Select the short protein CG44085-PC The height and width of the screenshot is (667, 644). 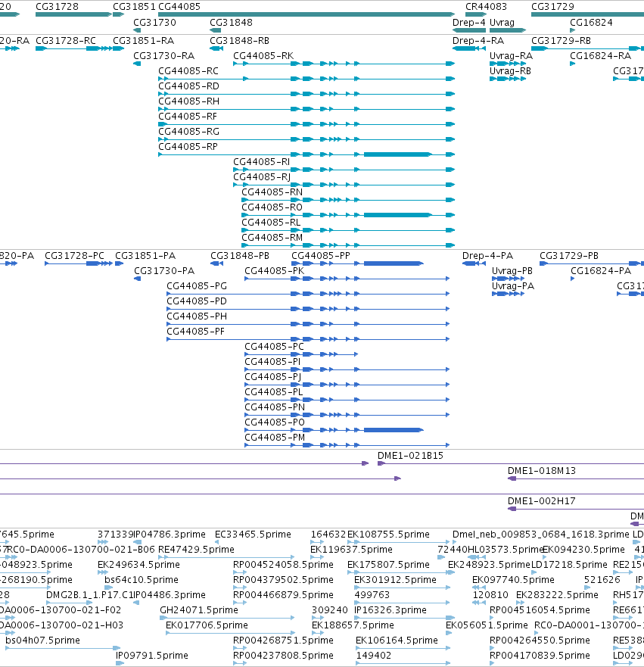click(274, 347)
